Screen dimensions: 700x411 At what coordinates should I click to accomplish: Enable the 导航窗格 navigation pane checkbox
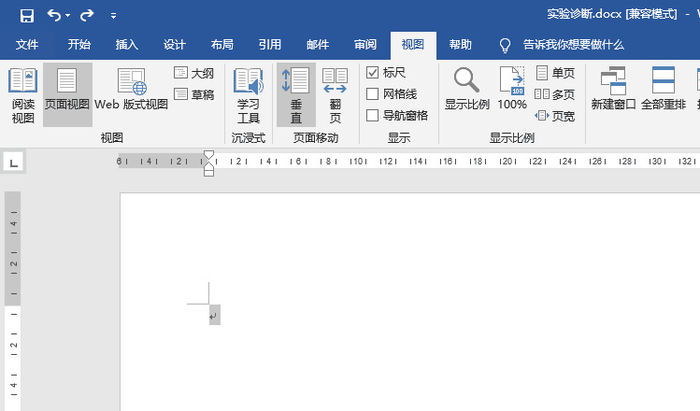pos(372,116)
